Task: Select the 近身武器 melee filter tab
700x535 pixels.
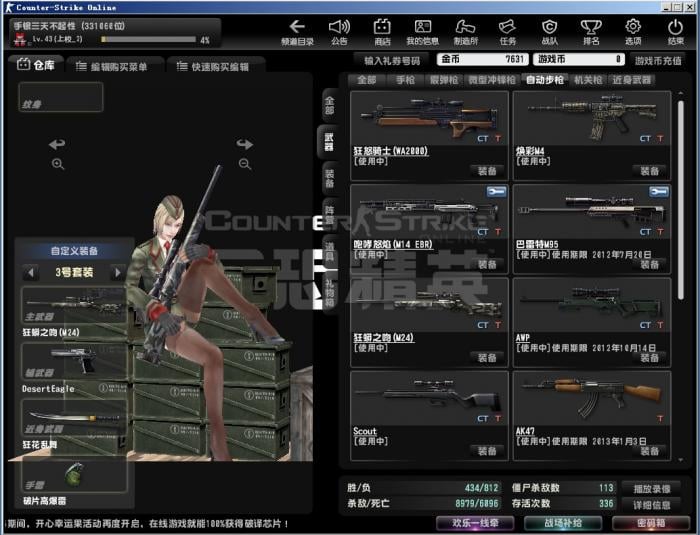Action: point(631,80)
